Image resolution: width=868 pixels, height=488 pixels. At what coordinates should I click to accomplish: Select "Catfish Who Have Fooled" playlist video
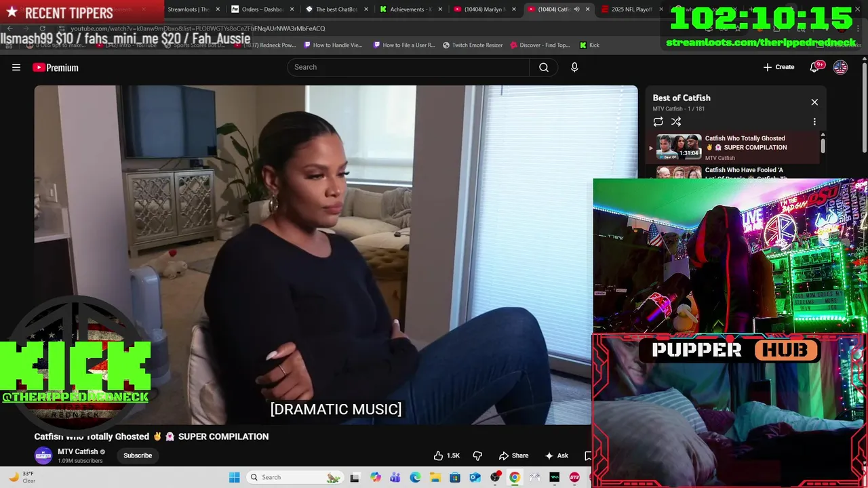(x=744, y=174)
